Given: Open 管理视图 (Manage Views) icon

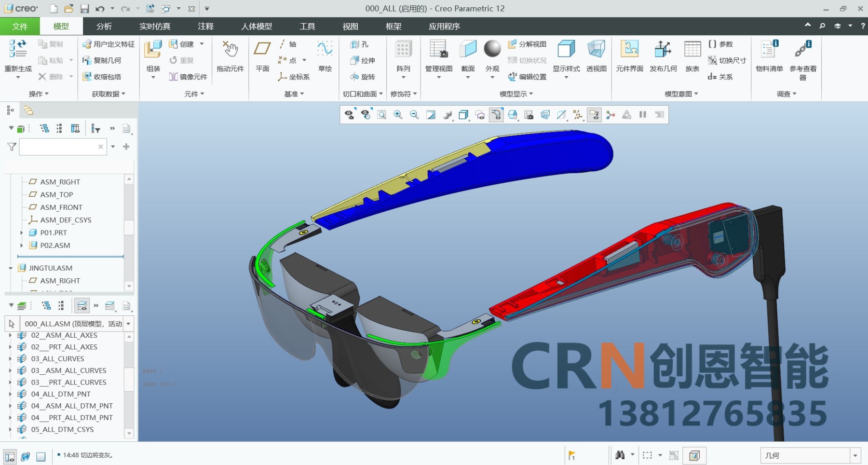Looking at the screenshot, I should point(439,49).
